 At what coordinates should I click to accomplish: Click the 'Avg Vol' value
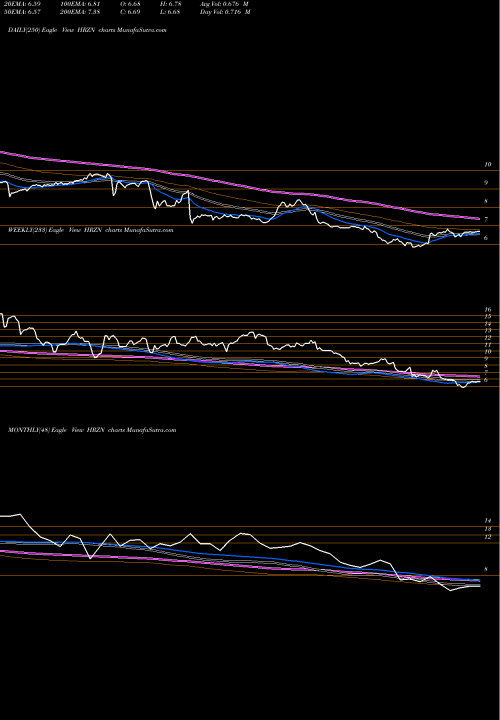click(225, 3)
